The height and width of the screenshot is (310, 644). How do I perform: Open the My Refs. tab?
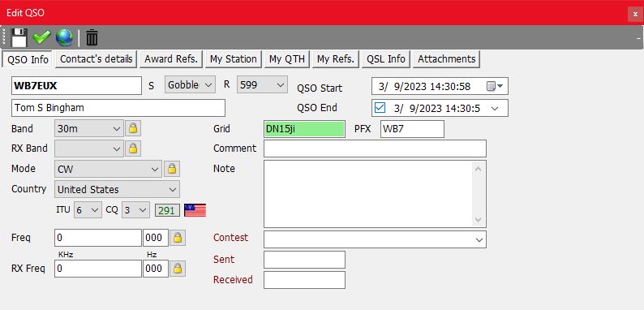click(336, 58)
